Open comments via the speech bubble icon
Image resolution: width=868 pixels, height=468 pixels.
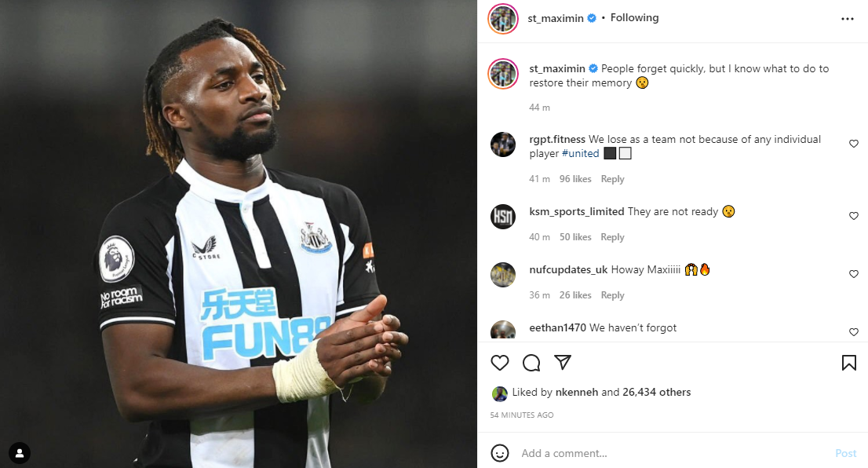click(531, 363)
